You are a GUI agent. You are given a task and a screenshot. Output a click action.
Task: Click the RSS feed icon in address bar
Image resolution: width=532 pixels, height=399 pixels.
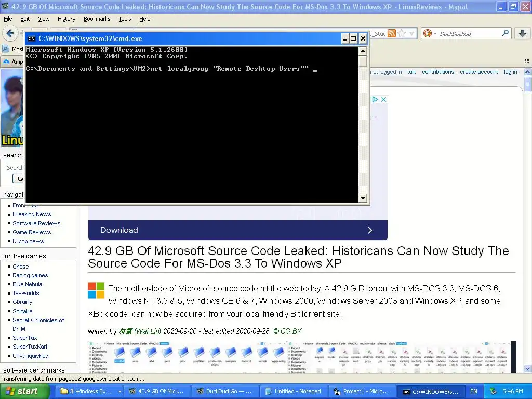(392, 33)
